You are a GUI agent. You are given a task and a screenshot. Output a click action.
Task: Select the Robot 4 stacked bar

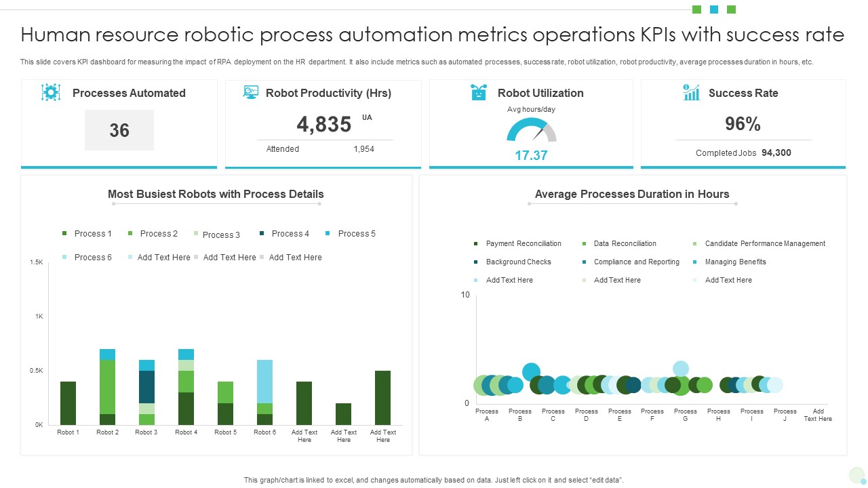tap(186, 387)
